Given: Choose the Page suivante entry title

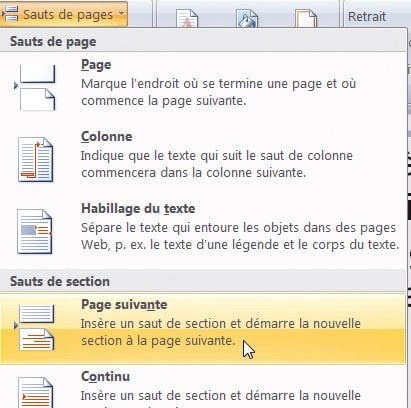Looking at the screenshot, I should pyautogui.click(x=124, y=304).
